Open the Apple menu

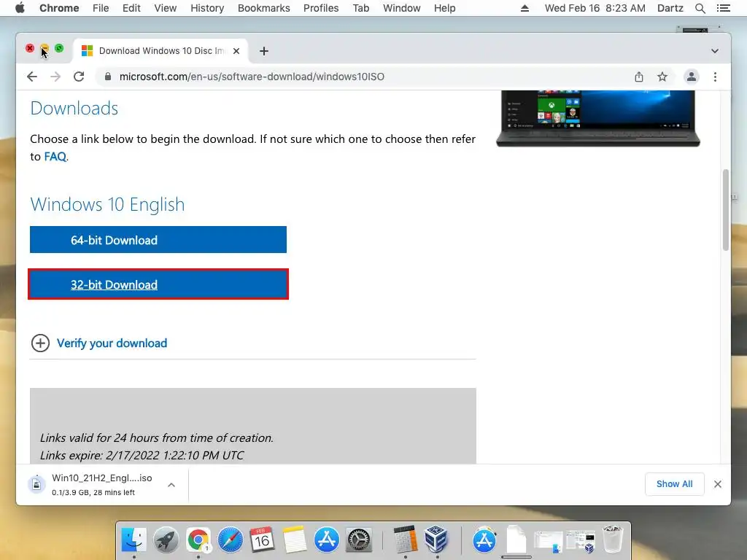click(x=20, y=8)
